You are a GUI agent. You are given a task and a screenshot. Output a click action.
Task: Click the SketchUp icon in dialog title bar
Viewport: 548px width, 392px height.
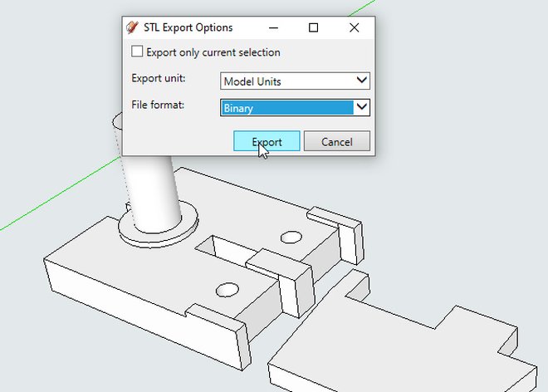[131, 27]
